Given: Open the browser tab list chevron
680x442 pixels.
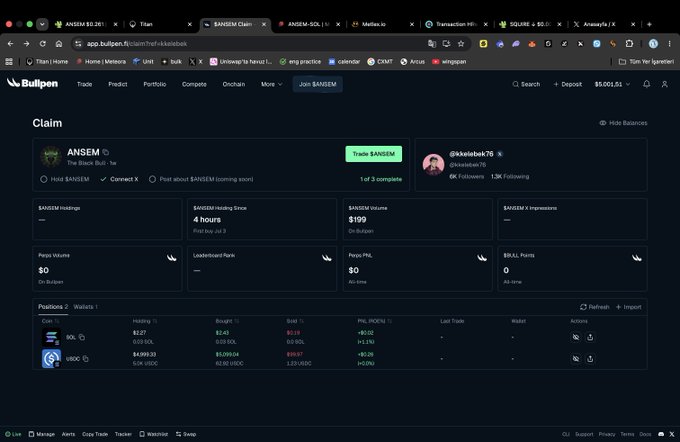Looking at the screenshot, I should coord(42,24).
